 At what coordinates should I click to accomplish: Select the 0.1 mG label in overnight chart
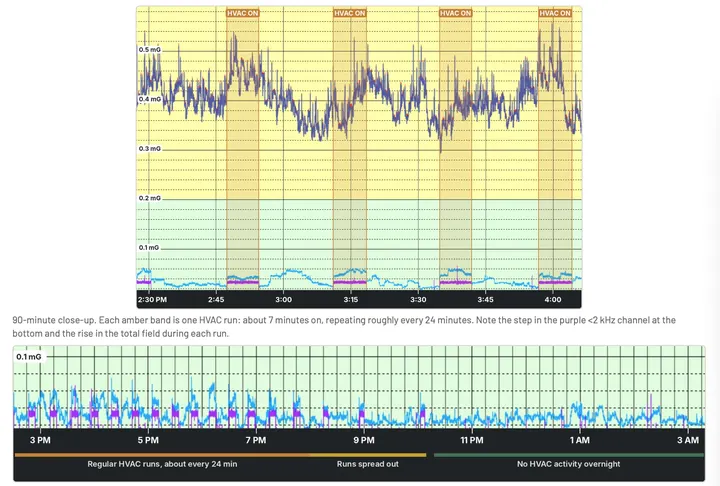pyautogui.click(x=28, y=357)
